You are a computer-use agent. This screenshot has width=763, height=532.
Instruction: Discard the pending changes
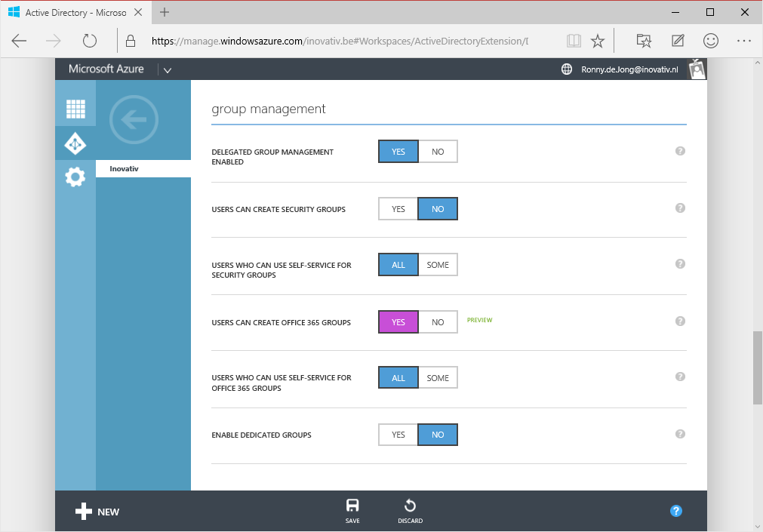click(x=409, y=511)
